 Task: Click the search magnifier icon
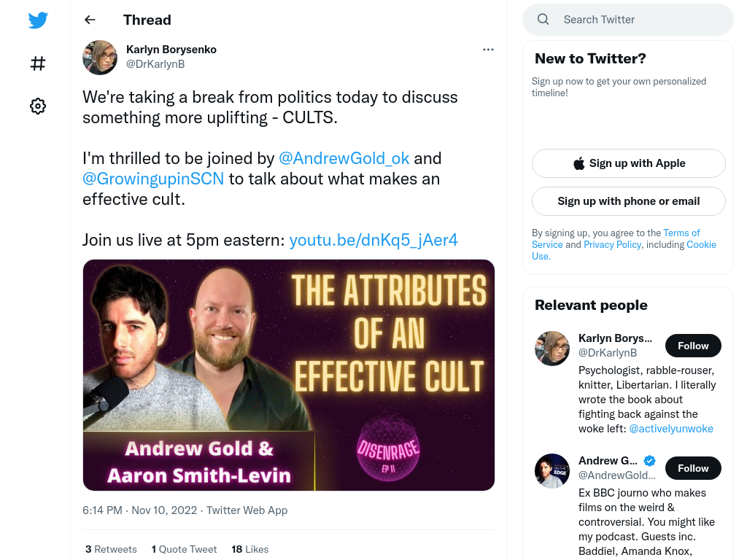pyautogui.click(x=543, y=20)
